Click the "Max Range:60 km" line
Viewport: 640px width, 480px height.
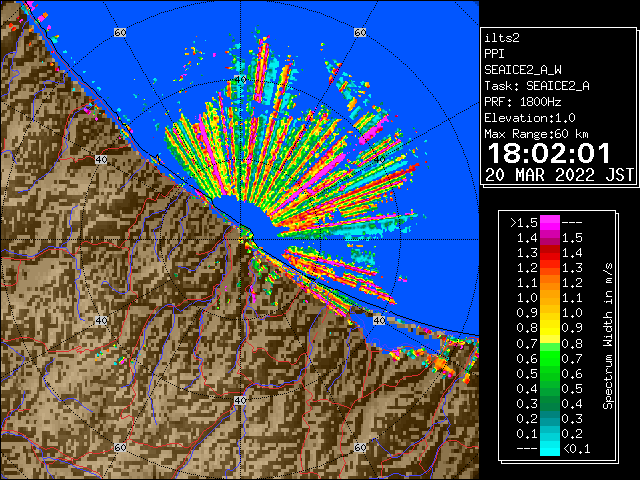coord(537,134)
